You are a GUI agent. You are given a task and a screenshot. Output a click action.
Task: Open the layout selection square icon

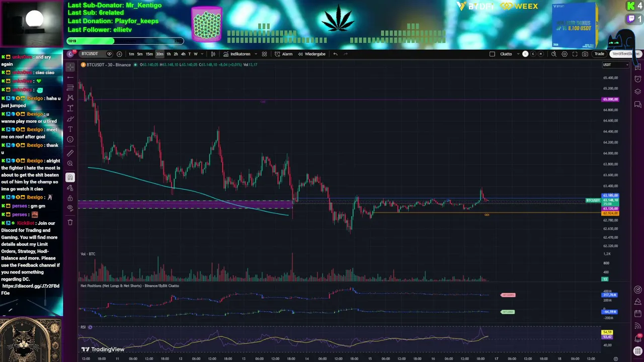(492, 54)
